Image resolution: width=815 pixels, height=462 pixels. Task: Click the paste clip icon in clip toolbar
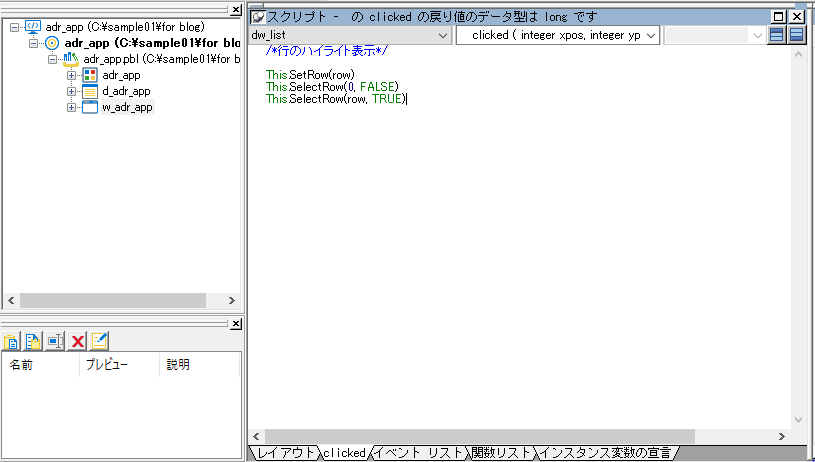pyautogui.click(x=13, y=341)
